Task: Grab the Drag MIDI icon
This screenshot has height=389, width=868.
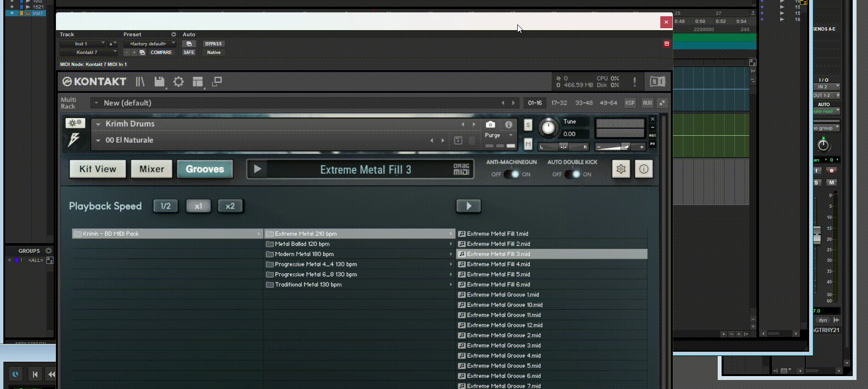Action: coord(461,169)
